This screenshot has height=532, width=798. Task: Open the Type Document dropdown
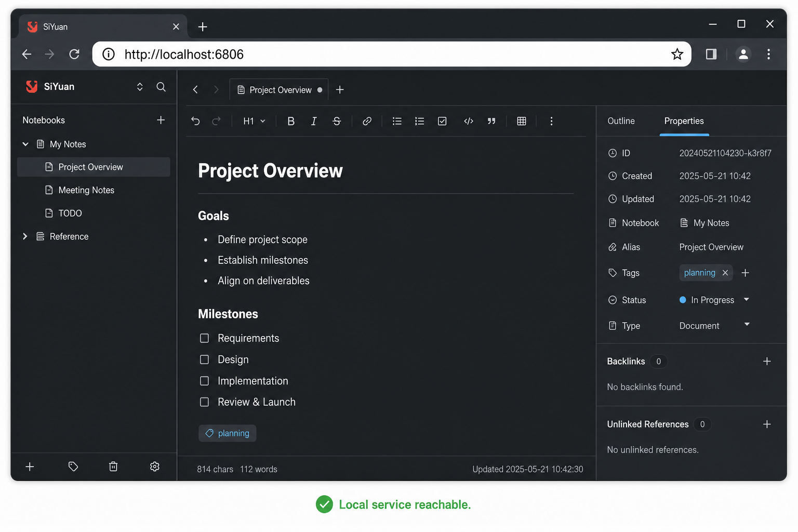tap(714, 325)
